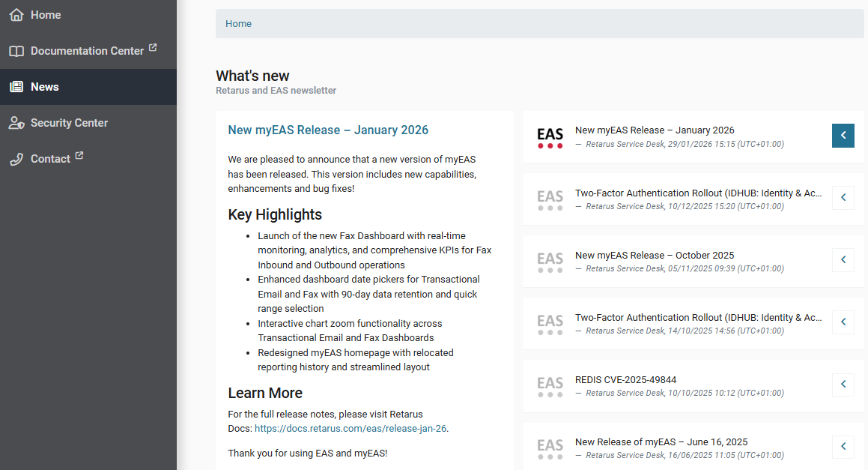Screen dimensions: 868x470
Task: Click the News newspaper icon
Action: 16,87
